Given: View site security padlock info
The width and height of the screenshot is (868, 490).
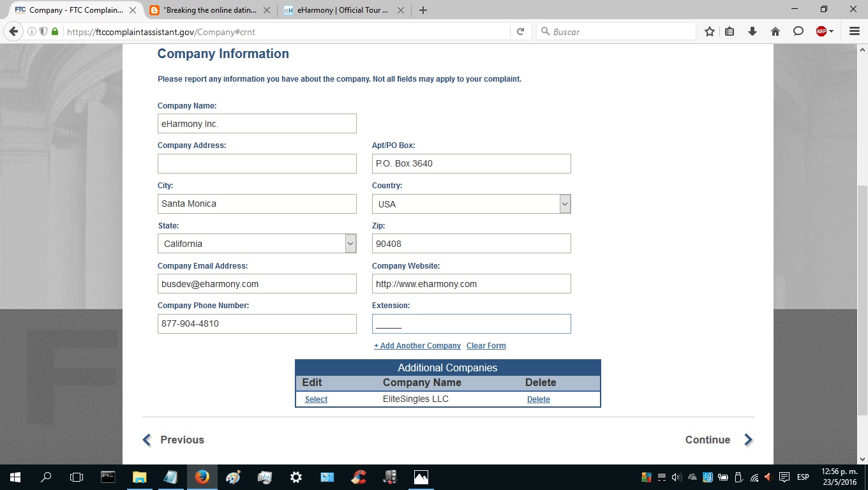Looking at the screenshot, I should (55, 31).
